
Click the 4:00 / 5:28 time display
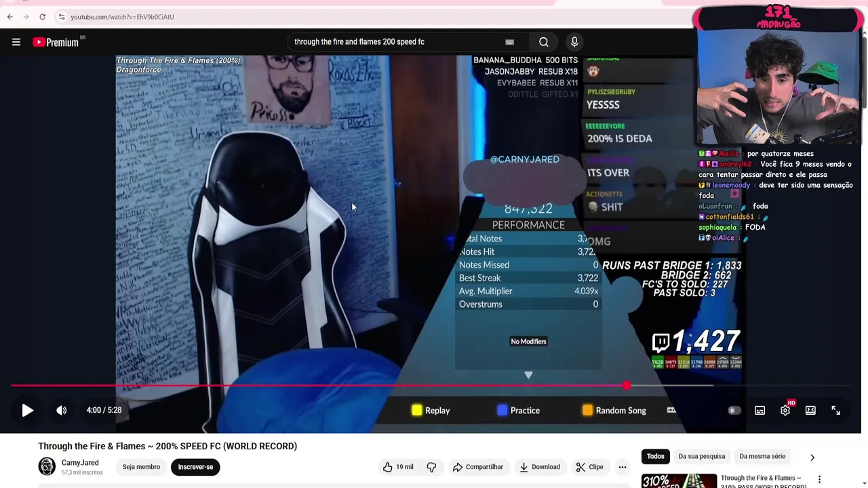click(104, 410)
